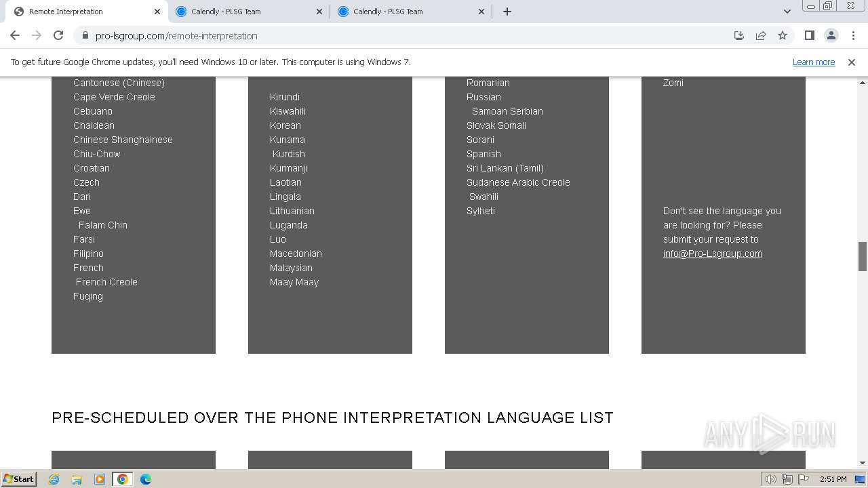Click the Maay Maay entry
The width and height of the screenshot is (868, 488).
coord(294,282)
